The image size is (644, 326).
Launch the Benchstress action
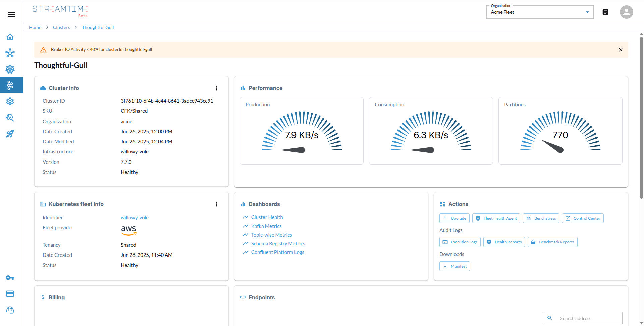(541, 218)
